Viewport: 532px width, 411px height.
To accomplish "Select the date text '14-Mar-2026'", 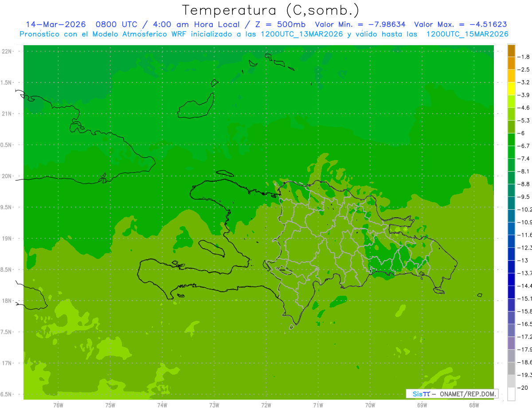I will (55, 24).
